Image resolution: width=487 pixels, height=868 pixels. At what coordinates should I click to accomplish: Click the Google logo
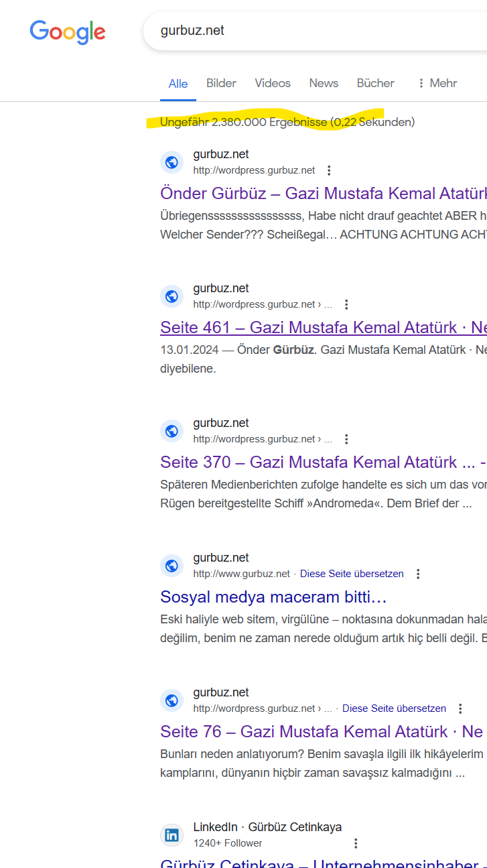[x=68, y=32]
